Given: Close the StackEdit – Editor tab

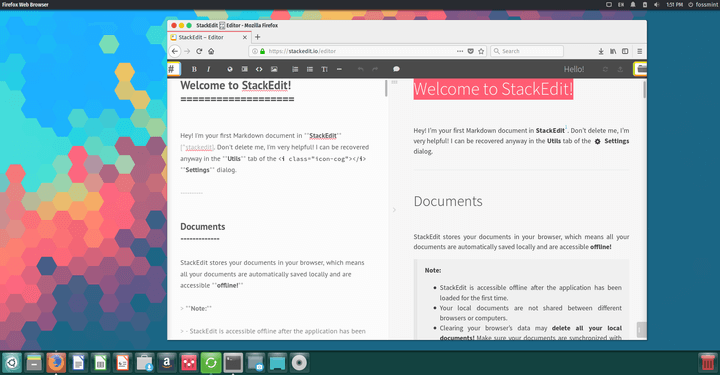Looking at the screenshot, I should (245, 37).
